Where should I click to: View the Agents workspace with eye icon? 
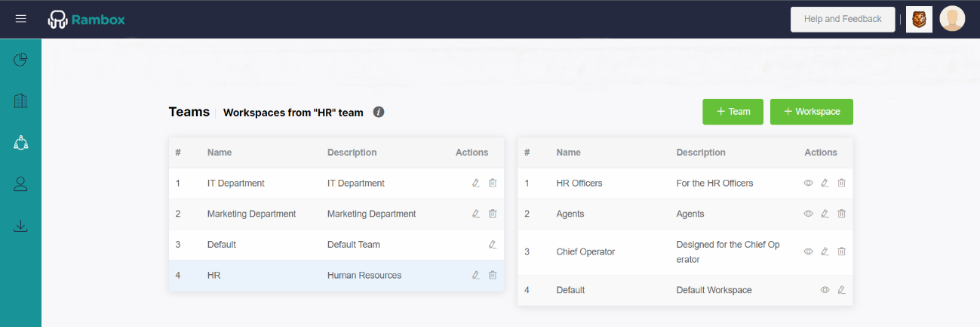[x=808, y=214]
